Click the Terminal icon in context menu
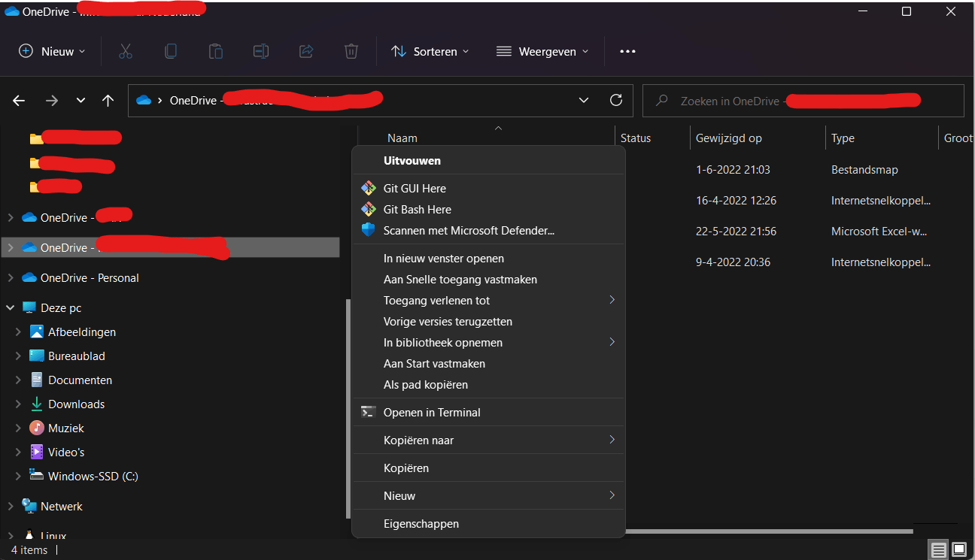 pos(368,412)
